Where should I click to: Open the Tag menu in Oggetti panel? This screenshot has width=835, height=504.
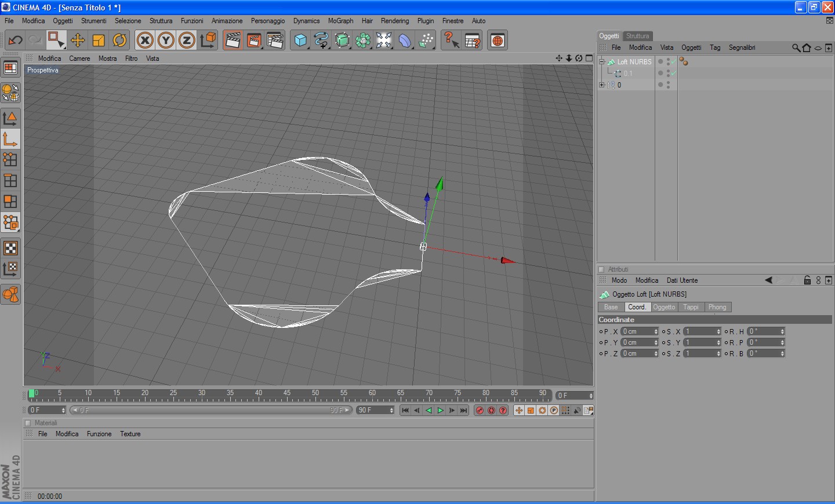[715, 48]
